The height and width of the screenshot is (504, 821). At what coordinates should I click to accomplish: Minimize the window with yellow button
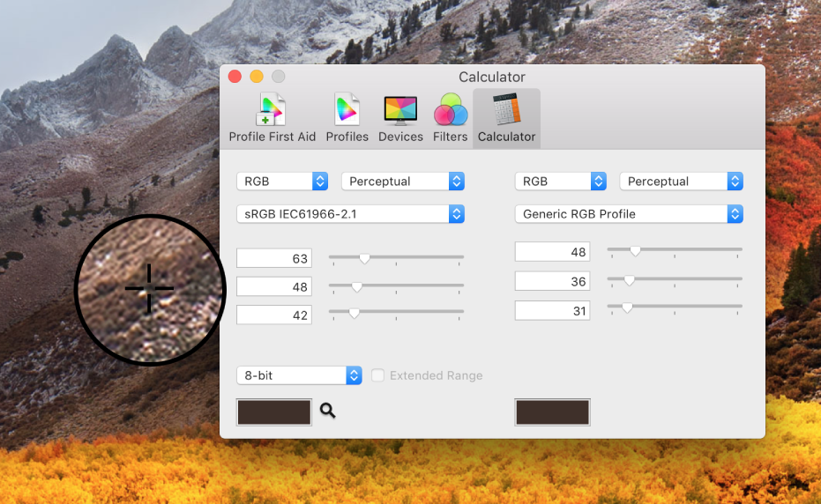tap(257, 77)
